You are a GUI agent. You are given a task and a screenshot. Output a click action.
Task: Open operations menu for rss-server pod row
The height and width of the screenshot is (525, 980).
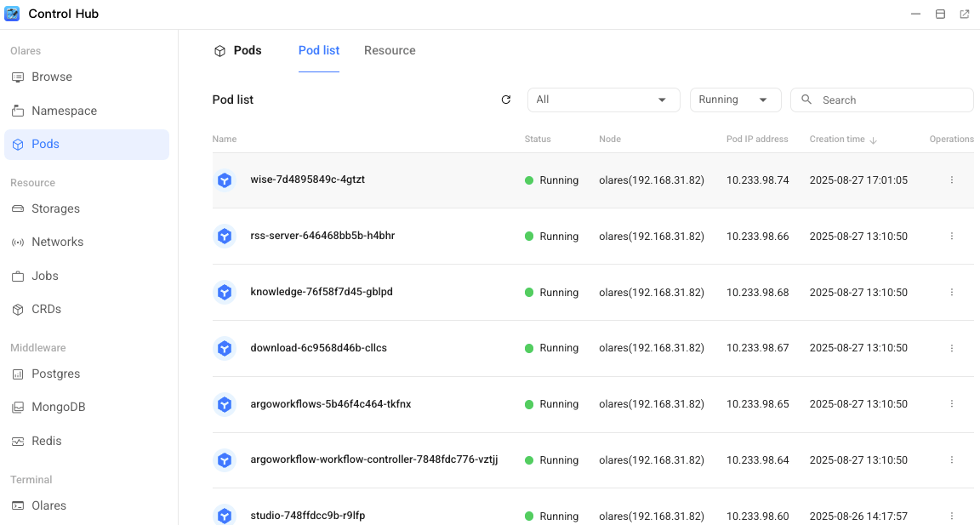(x=951, y=237)
